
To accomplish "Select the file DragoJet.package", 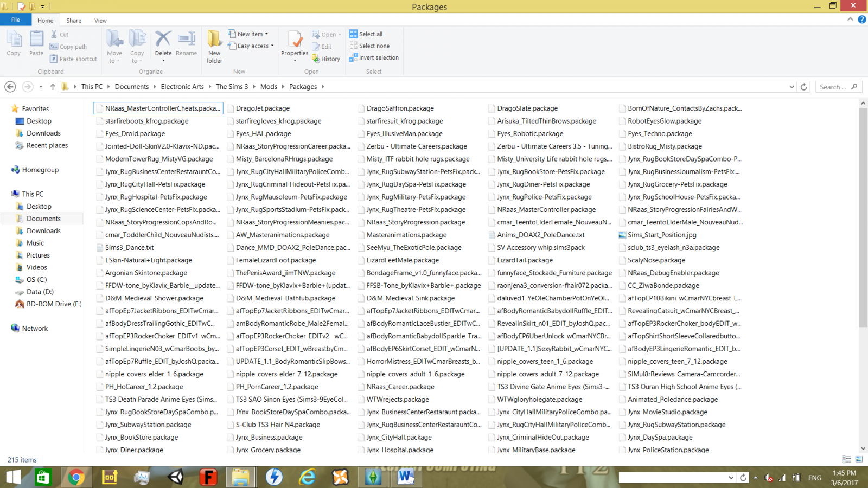I will coord(263,108).
